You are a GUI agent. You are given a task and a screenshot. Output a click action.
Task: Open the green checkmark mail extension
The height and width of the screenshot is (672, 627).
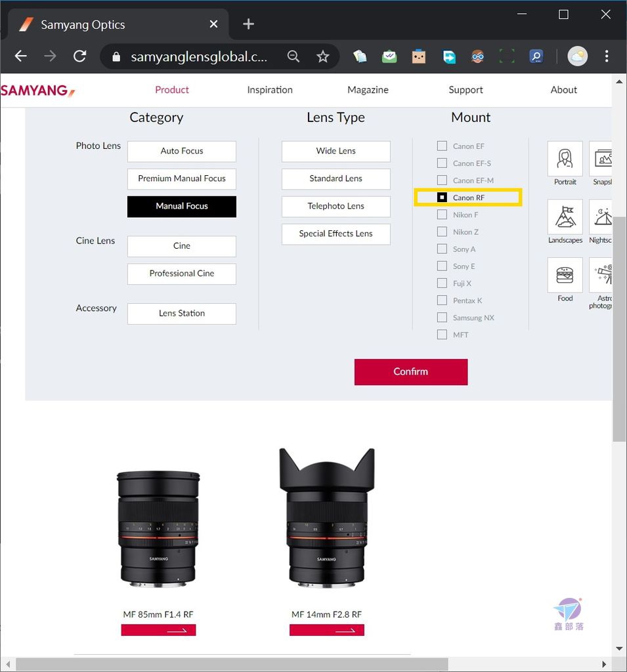(389, 56)
